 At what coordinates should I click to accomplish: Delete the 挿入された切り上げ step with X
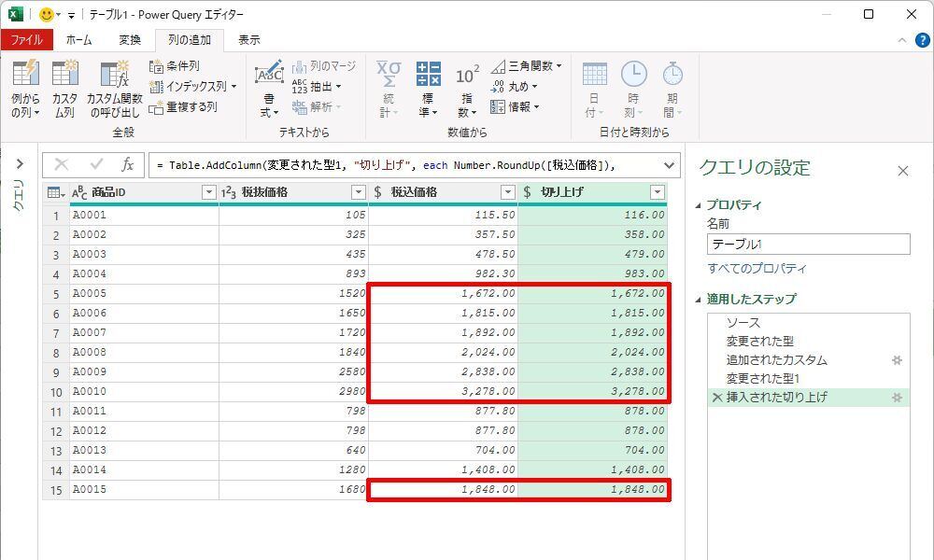(x=717, y=398)
